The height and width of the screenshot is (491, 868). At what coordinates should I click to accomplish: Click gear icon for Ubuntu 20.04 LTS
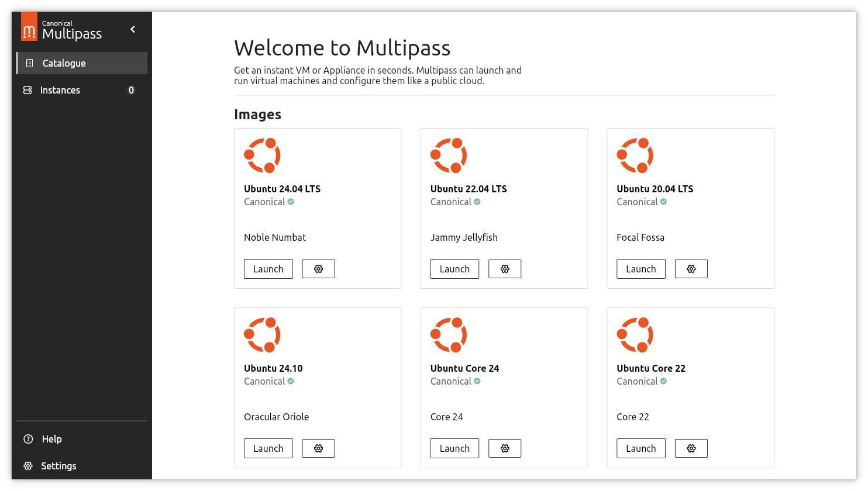[691, 269]
